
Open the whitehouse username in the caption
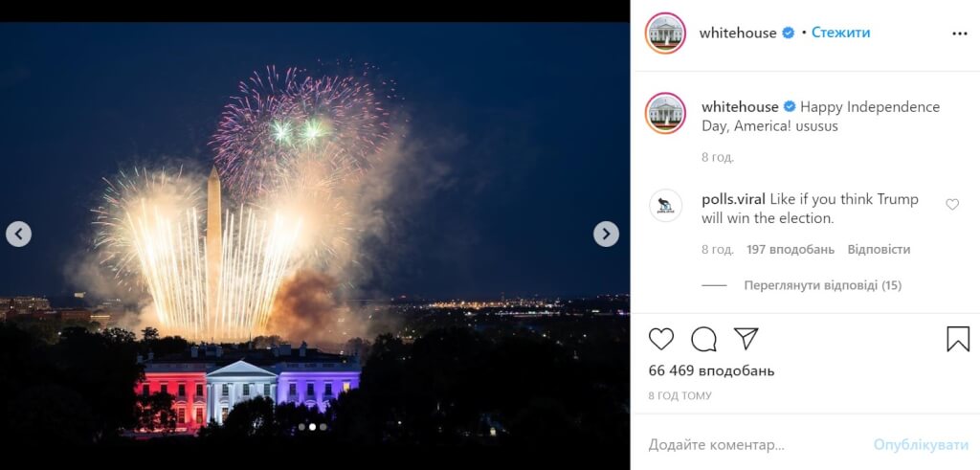740,107
